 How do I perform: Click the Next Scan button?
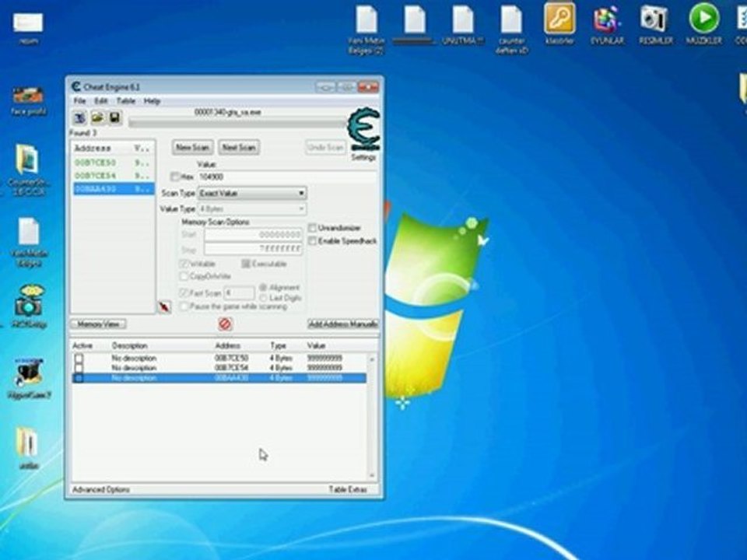239,148
